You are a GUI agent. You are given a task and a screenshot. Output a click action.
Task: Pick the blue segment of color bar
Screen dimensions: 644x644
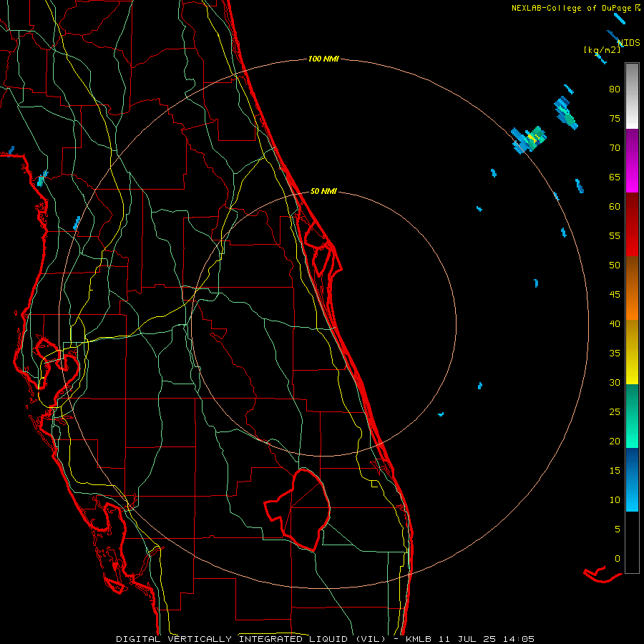[x=632, y=479]
